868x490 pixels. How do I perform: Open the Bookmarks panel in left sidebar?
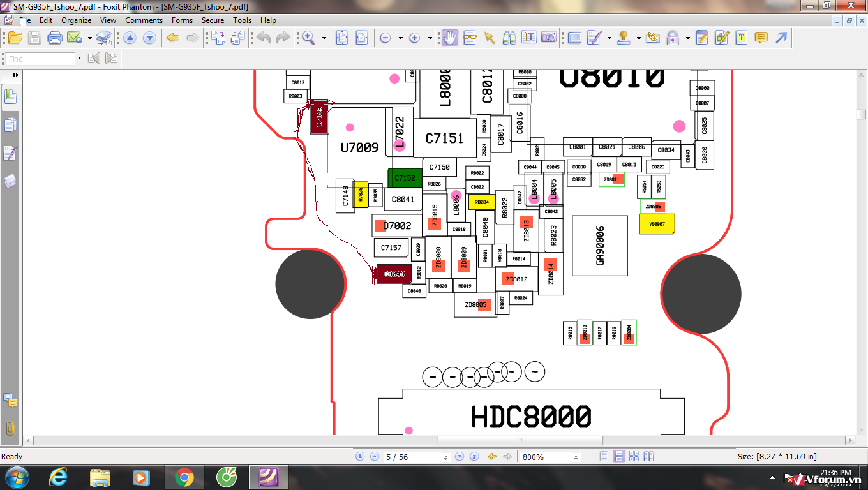pos(10,97)
